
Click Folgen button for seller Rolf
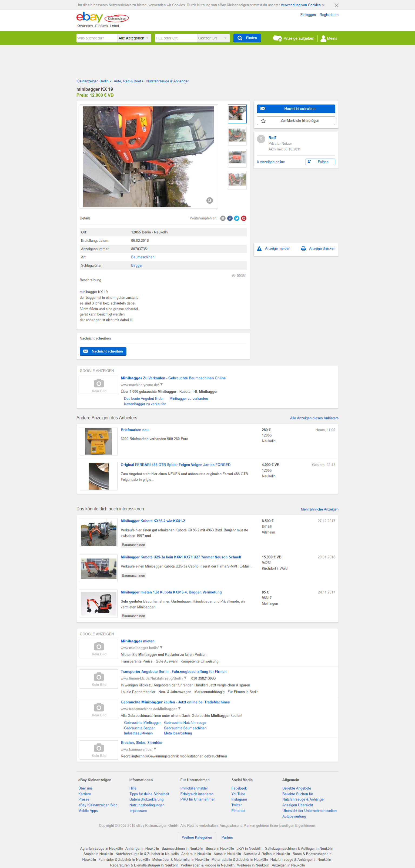click(320, 162)
